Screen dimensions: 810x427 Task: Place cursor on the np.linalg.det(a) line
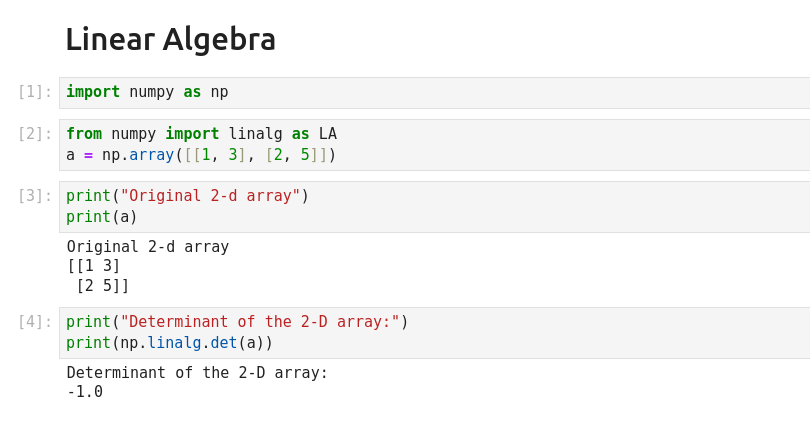169,343
